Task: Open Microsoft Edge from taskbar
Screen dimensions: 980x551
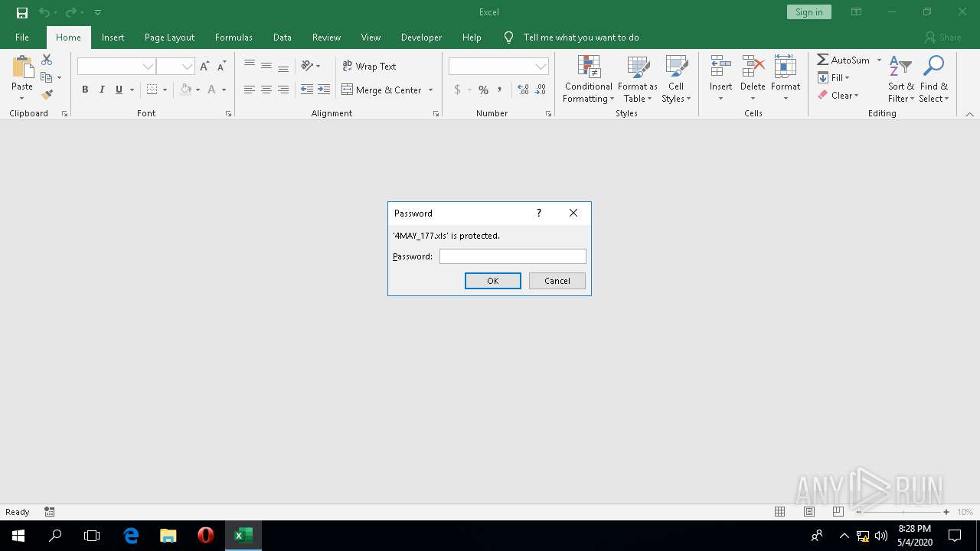Action: [131, 536]
